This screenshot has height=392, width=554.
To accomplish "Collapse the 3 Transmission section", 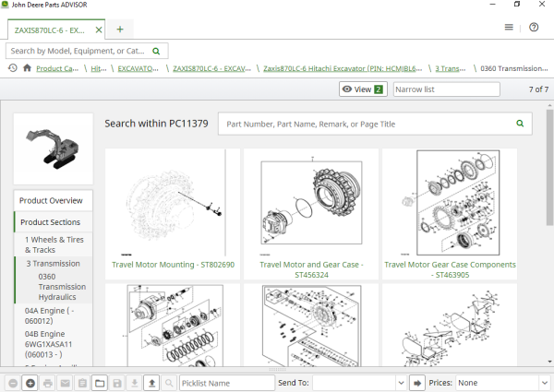I will 53,263.
